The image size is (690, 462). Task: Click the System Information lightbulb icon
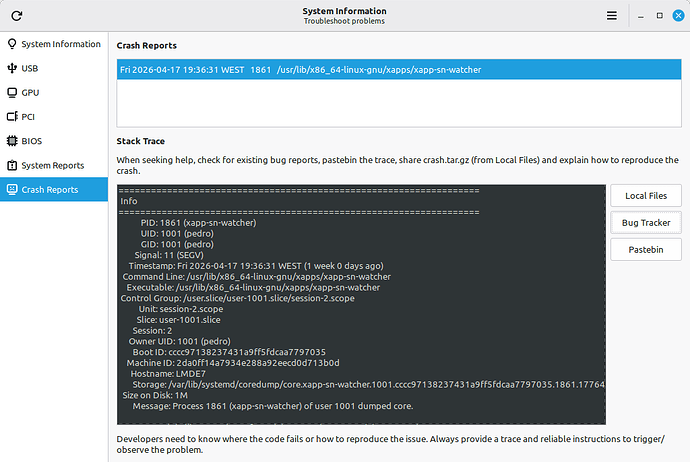12,44
